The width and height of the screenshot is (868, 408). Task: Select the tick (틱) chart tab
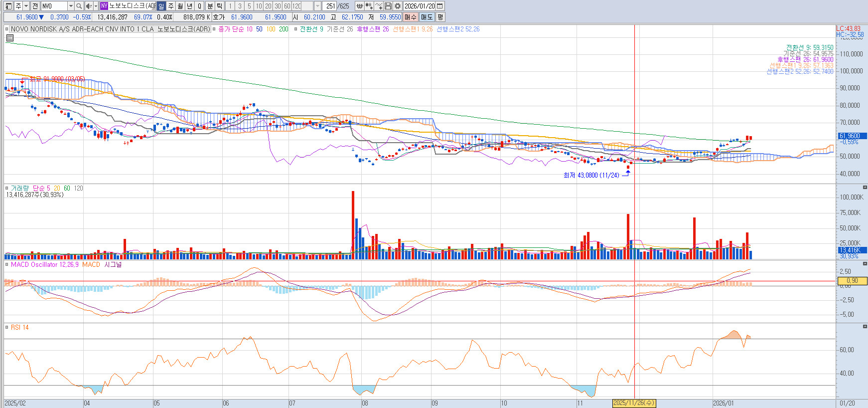[x=219, y=6]
